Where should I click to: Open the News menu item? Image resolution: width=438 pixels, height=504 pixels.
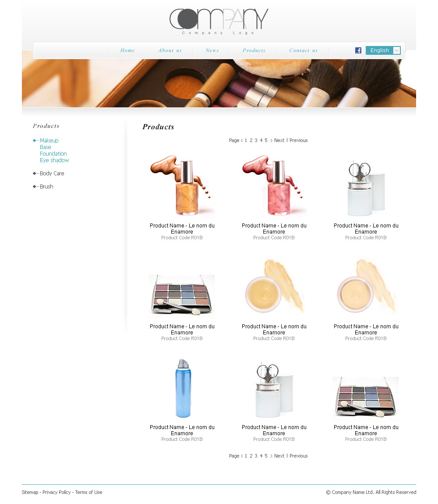(212, 50)
